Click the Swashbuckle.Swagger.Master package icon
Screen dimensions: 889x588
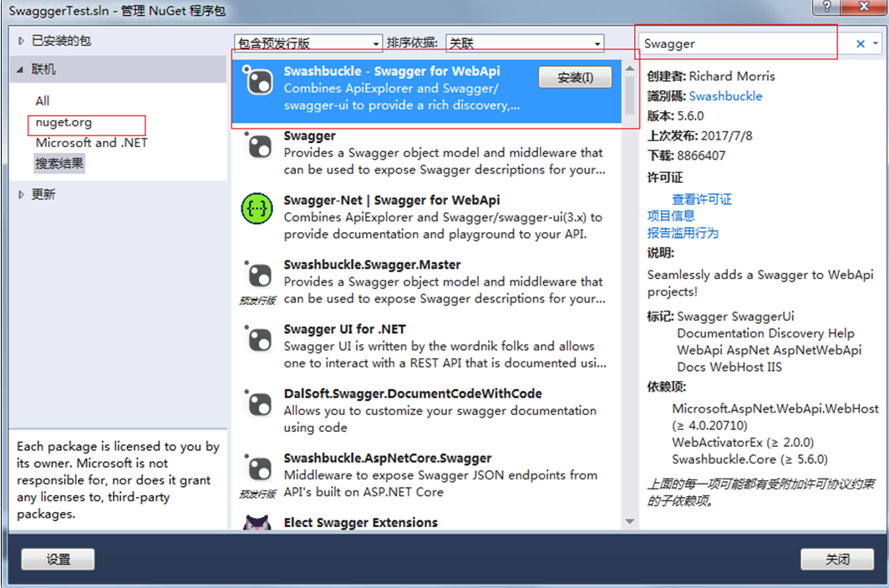[258, 275]
